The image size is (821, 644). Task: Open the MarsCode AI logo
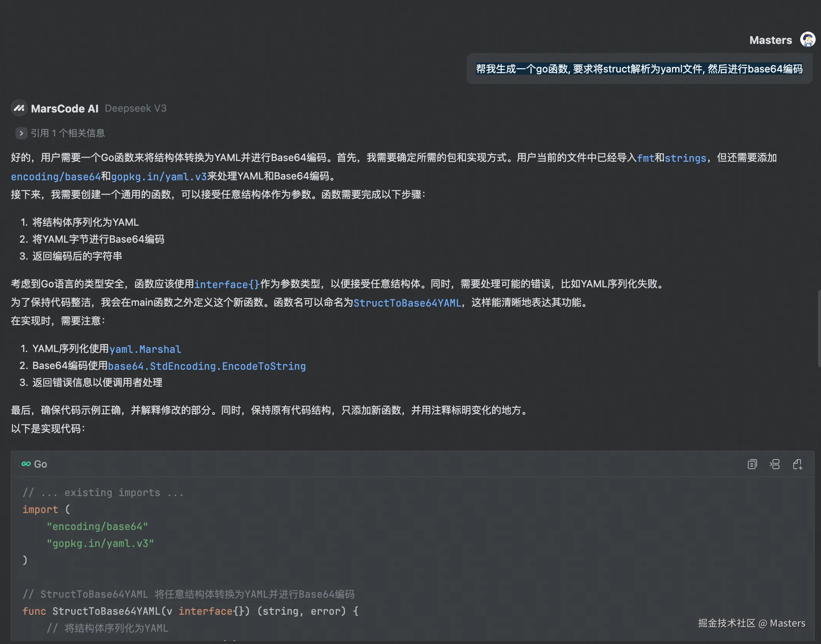pyautogui.click(x=19, y=108)
